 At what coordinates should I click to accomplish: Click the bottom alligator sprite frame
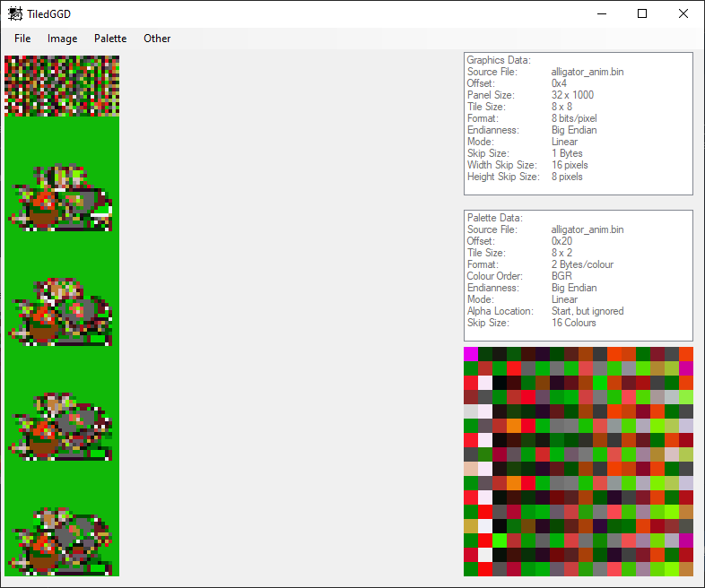tap(60, 541)
